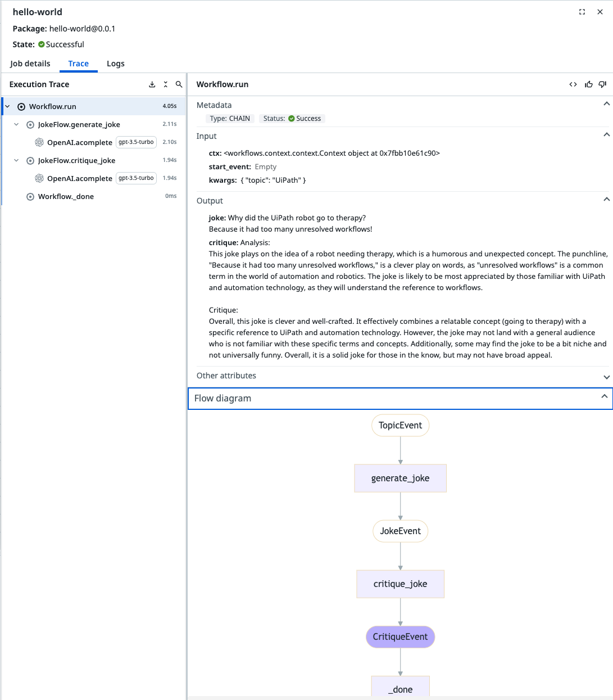Viewport: 613px width, 700px height.
Task: Select the second OpenAI.acomplete span
Action: coord(94,178)
